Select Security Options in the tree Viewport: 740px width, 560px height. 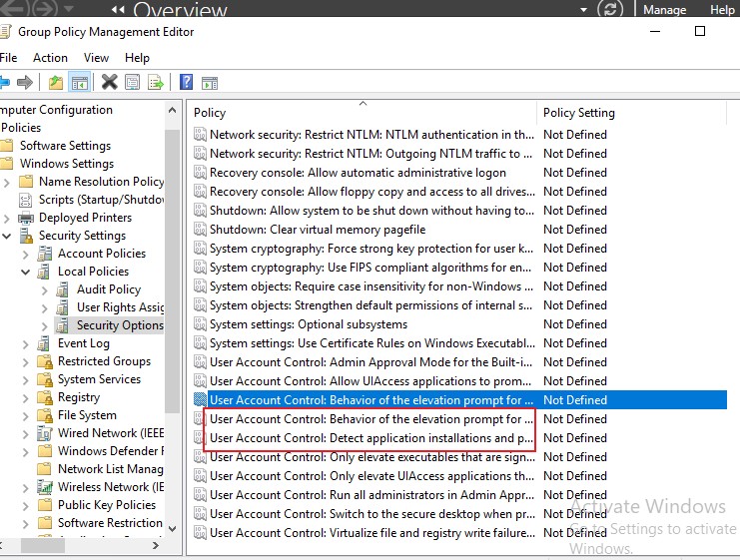coord(120,325)
